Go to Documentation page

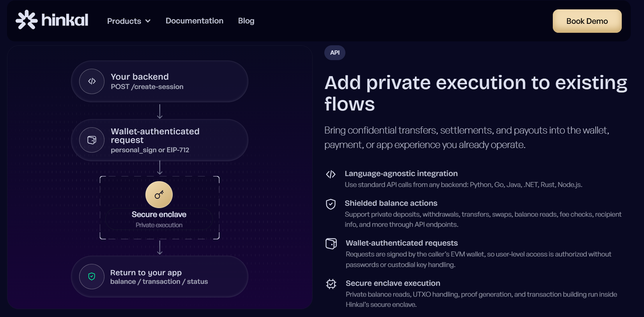point(195,21)
